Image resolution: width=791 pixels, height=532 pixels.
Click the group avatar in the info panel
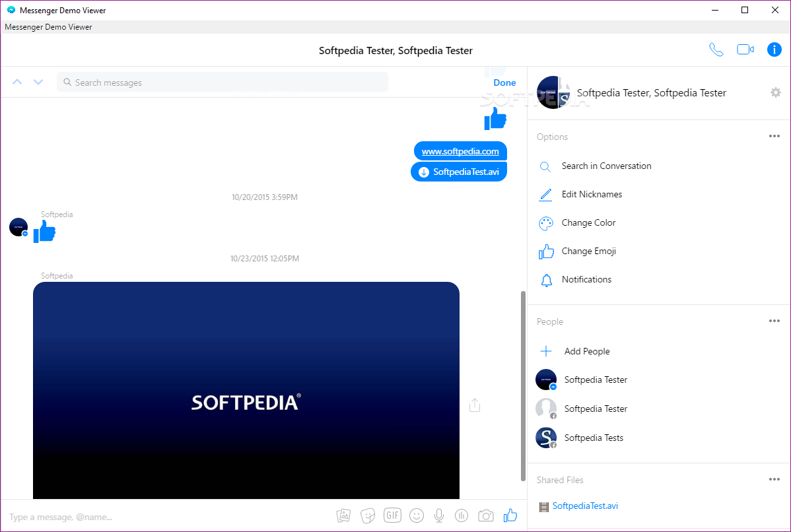pyautogui.click(x=553, y=92)
